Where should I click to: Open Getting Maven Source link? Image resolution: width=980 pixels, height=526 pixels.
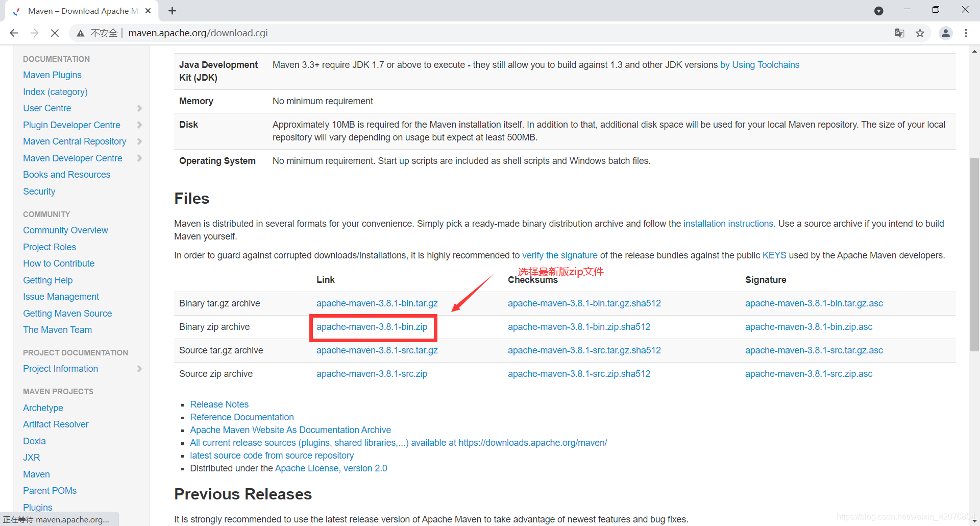[67, 314]
